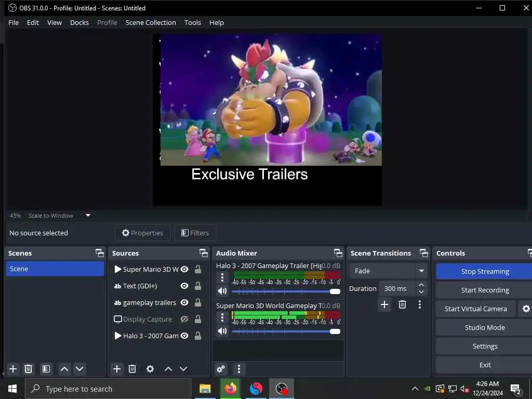Float the Scenes dock with its pop-out icon
The image size is (532, 399).
point(99,253)
